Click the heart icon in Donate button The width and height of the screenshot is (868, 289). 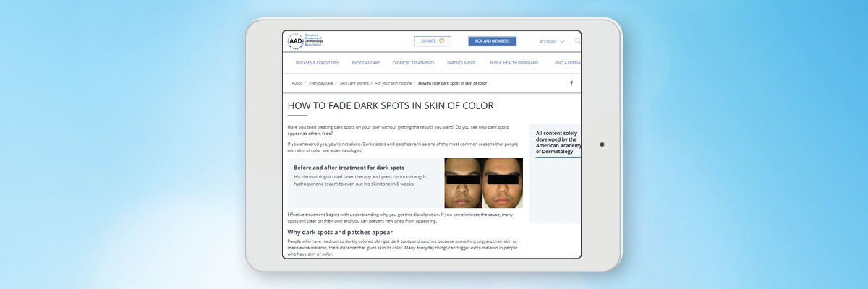pos(441,41)
